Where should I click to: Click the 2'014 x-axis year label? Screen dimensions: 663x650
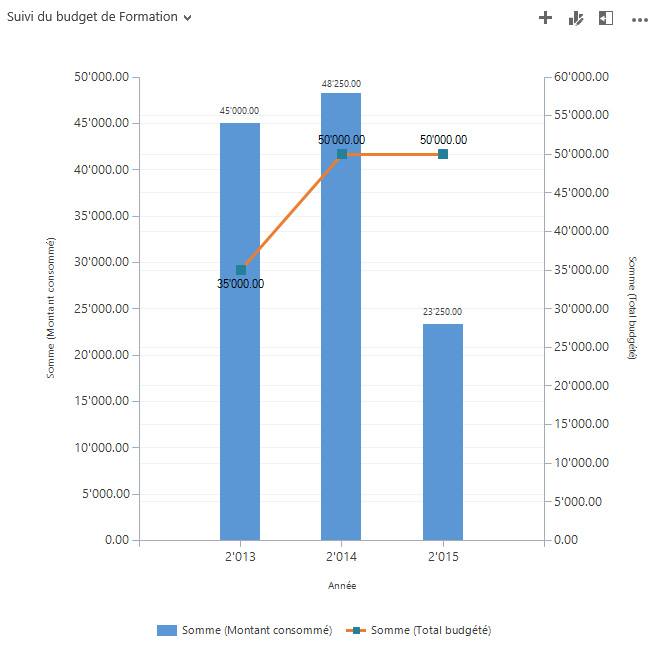[x=341, y=556]
